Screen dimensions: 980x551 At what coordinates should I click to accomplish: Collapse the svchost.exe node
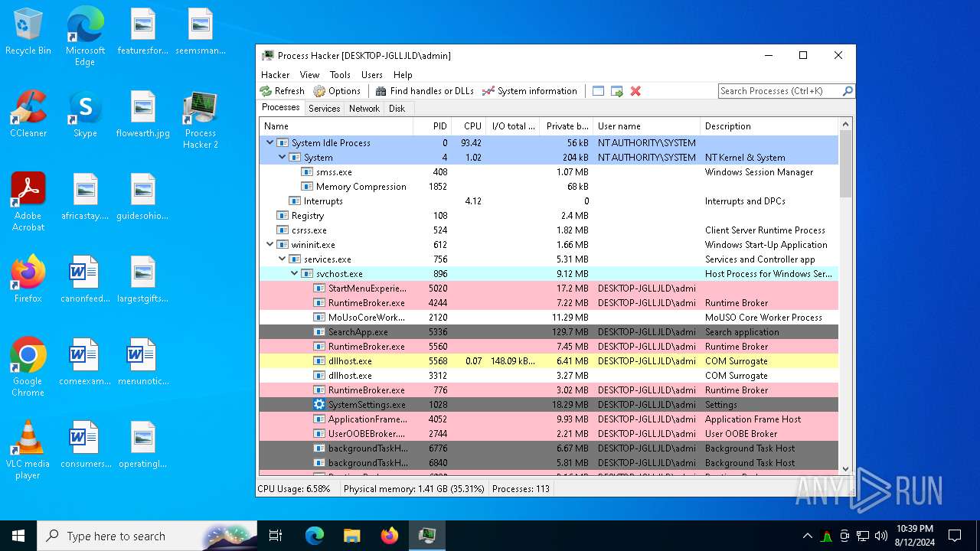click(x=294, y=274)
